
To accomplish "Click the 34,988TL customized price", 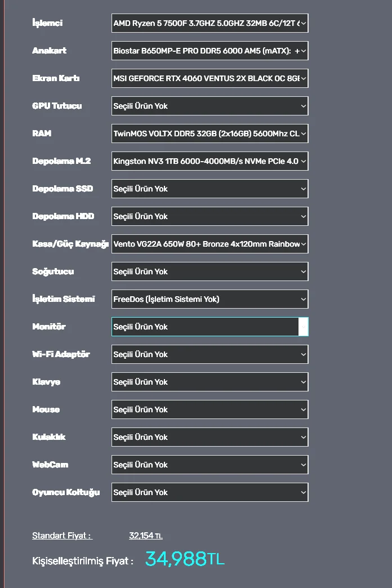I will pos(185,559).
